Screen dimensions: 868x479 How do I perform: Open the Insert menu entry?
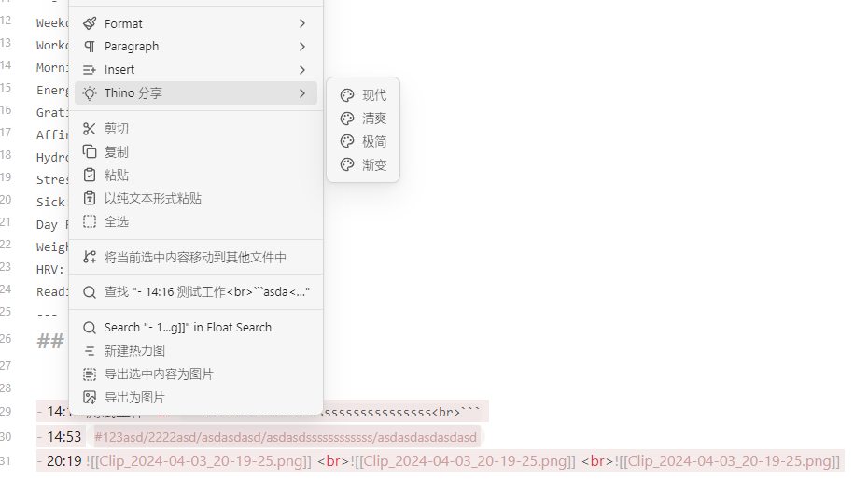(x=196, y=70)
